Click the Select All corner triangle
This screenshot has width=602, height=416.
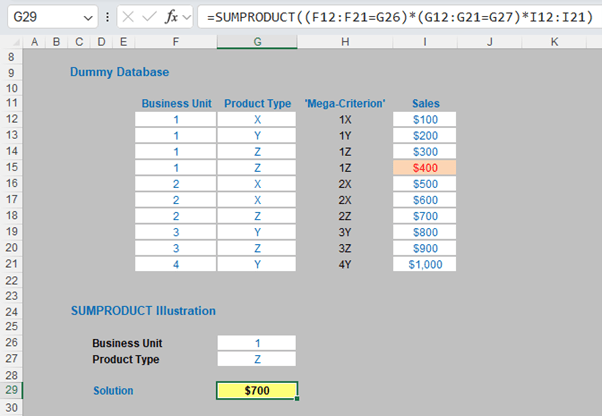(x=10, y=41)
